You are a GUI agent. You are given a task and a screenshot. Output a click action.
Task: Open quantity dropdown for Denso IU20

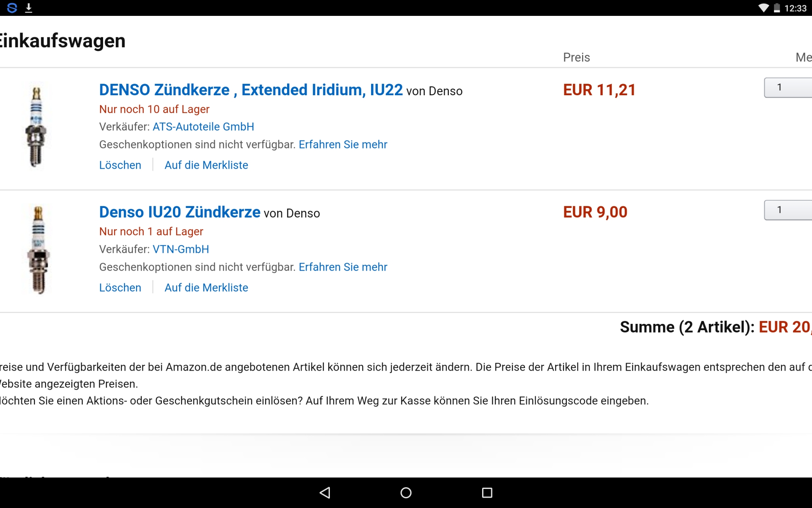(x=787, y=210)
